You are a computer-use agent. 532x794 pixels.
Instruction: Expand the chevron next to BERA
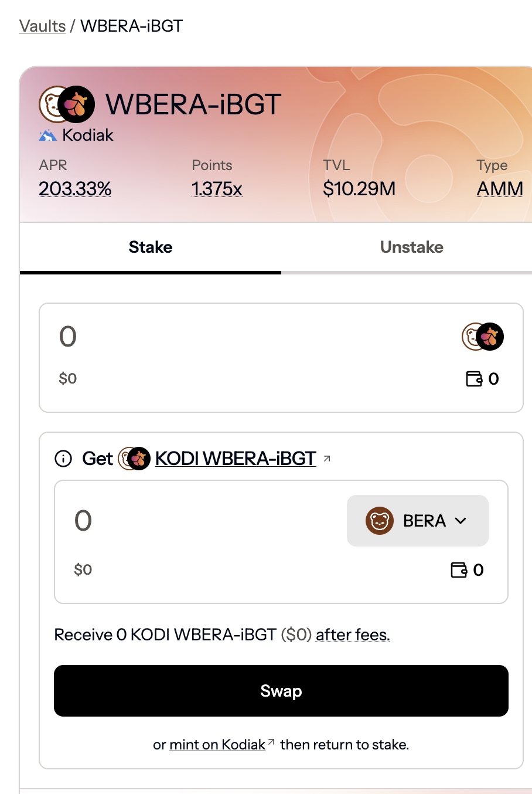click(461, 521)
